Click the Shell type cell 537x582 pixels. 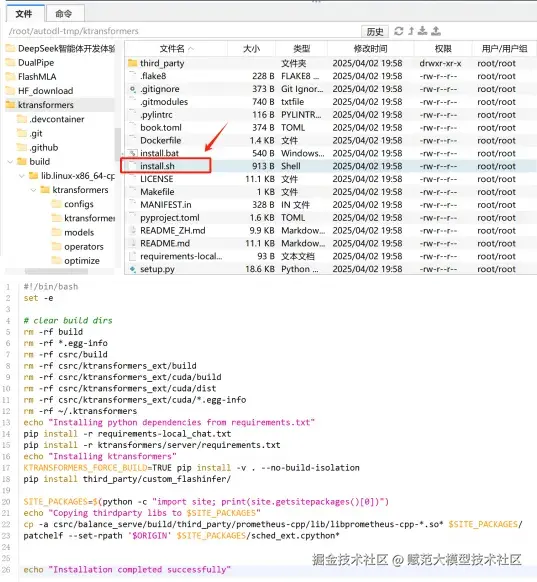click(291, 166)
